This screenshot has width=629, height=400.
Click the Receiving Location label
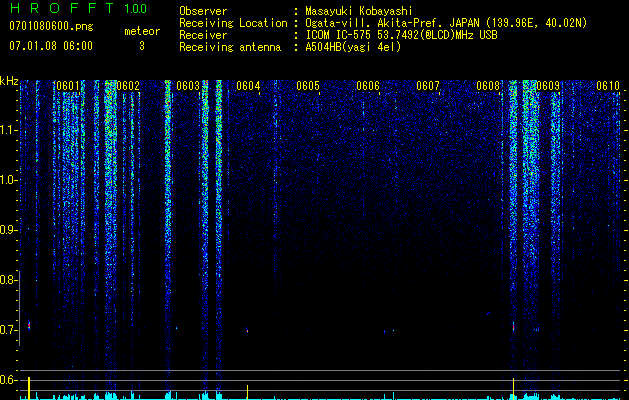[233, 23]
